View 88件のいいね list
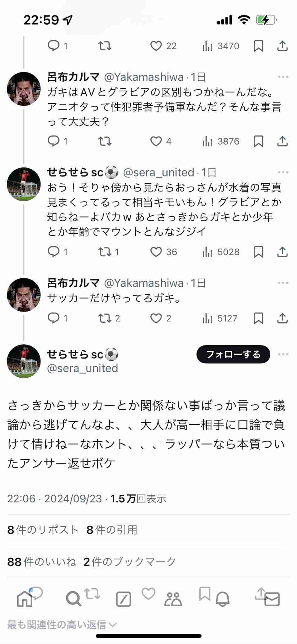Screen dimensions: 297x644 (41, 562)
